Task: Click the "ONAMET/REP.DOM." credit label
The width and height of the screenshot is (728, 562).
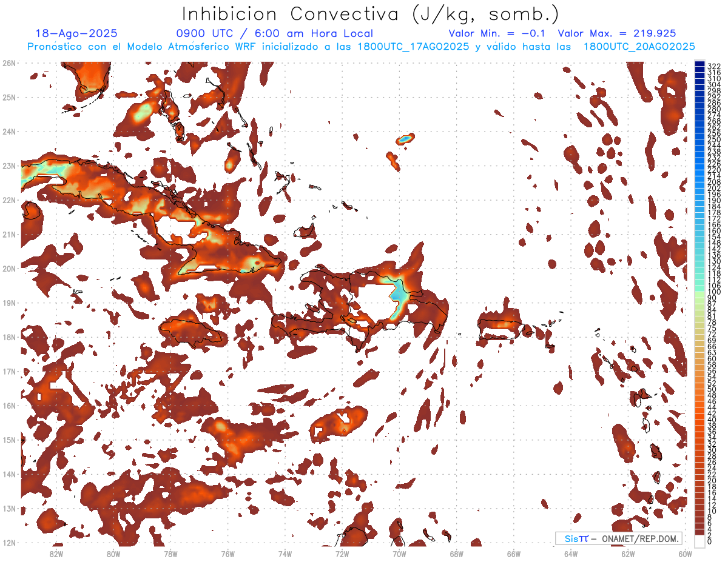Action: (639, 538)
